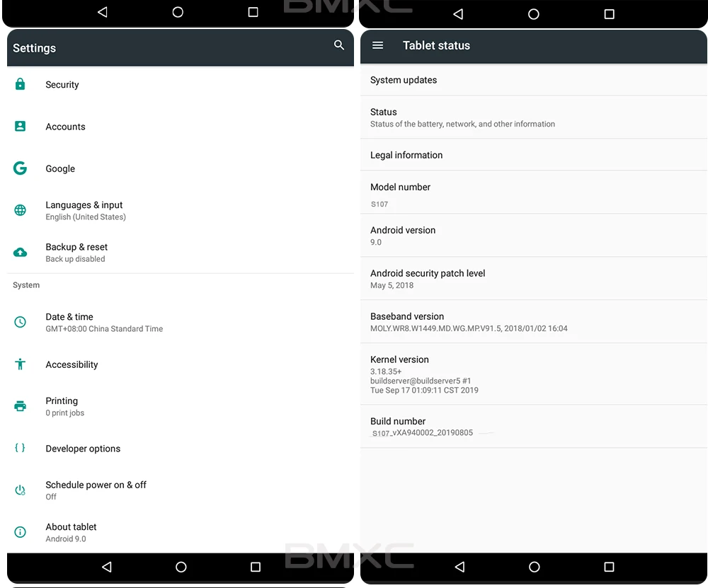Tap the Security lock icon
The width and height of the screenshot is (708, 588).
coord(20,84)
